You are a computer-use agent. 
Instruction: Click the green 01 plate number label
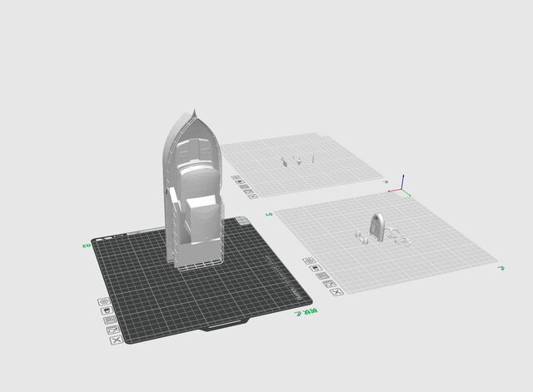pos(269,214)
